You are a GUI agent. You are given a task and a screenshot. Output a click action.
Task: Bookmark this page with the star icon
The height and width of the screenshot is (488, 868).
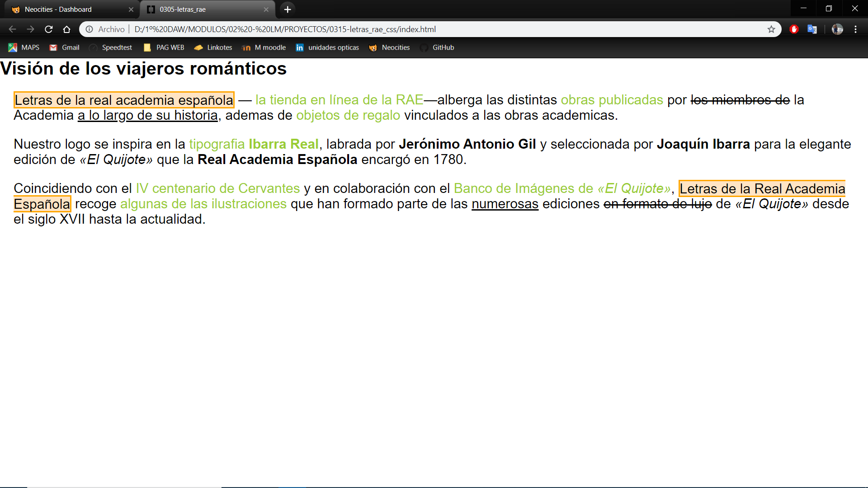pyautogui.click(x=771, y=29)
